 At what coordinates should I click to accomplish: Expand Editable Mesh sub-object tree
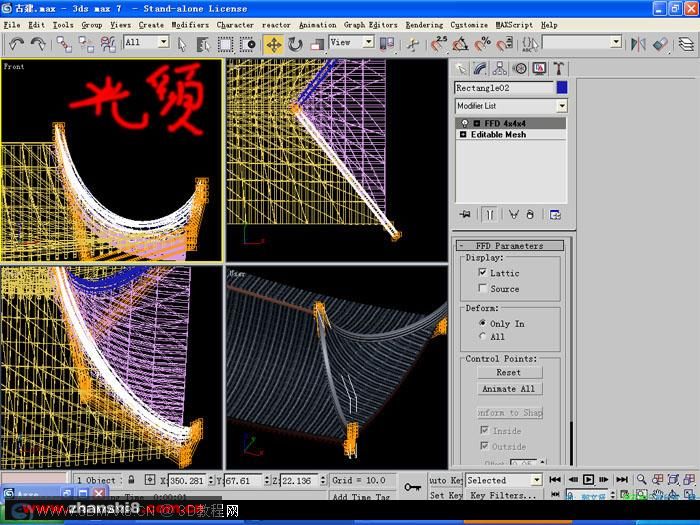point(463,134)
